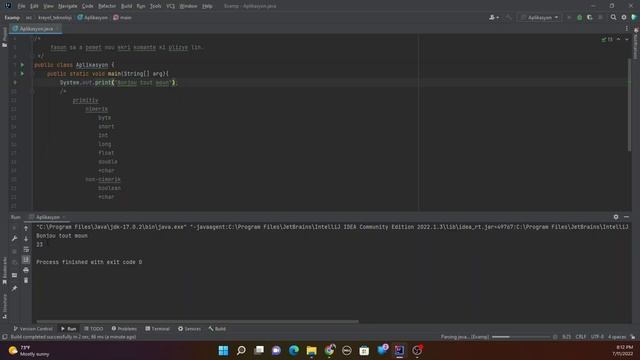Click the console Up arrow (previous stack trace)
The height and width of the screenshot is (360, 640).
pyautogui.click(x=26, y=229)
